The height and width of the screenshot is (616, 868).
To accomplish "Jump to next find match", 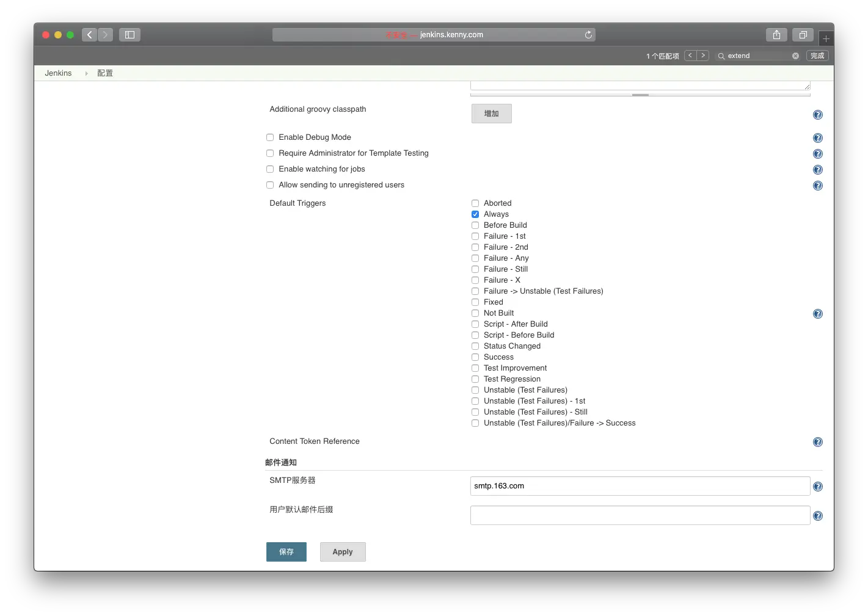I will tap(703, 56).
